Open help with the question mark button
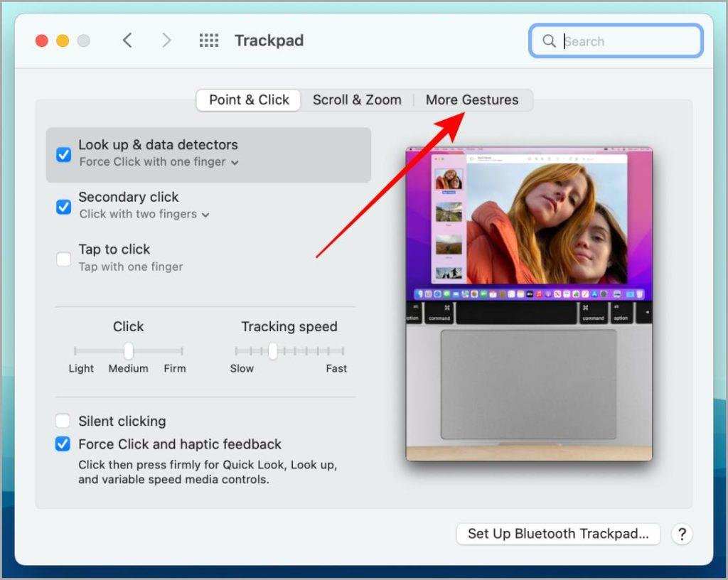Viewport: 728px width, 580px height. click(x=682, y=534)
